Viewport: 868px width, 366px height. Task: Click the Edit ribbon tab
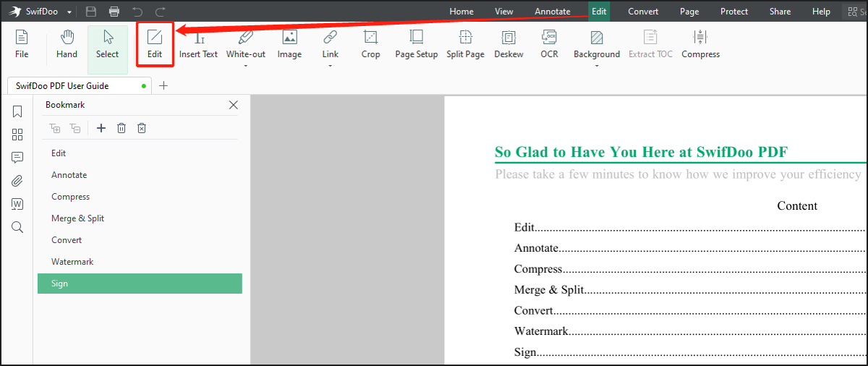599,12
